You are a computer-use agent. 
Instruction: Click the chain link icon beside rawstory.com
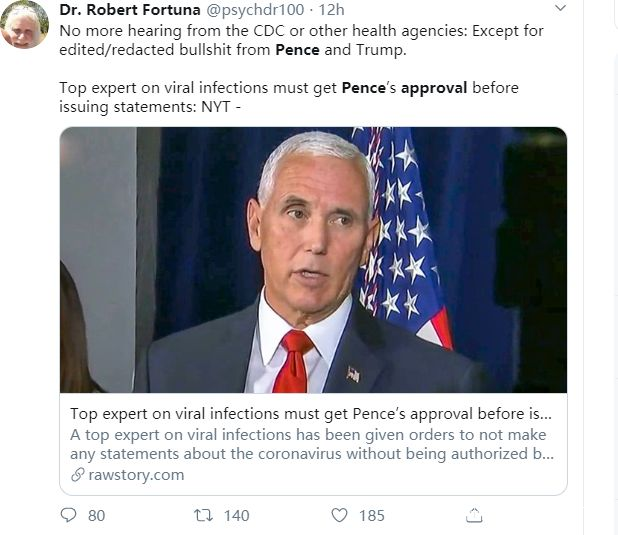point(77,475)
